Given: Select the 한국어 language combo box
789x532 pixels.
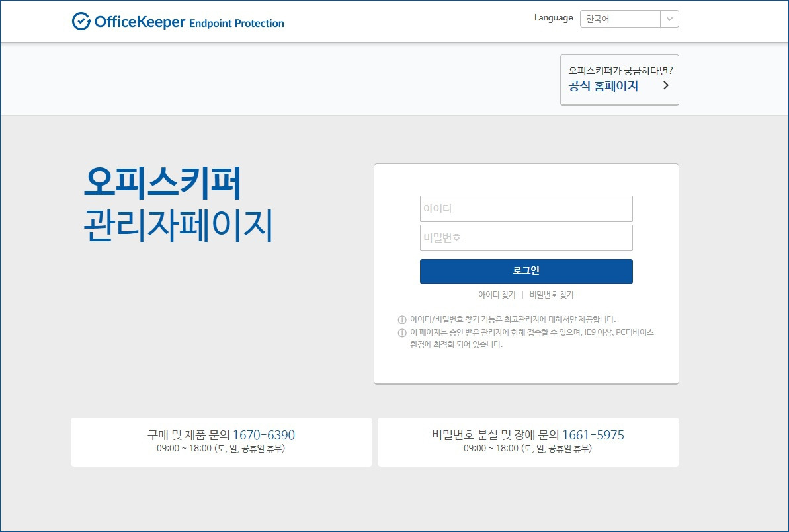Looking at the screenshot, I should click(629, 19).
